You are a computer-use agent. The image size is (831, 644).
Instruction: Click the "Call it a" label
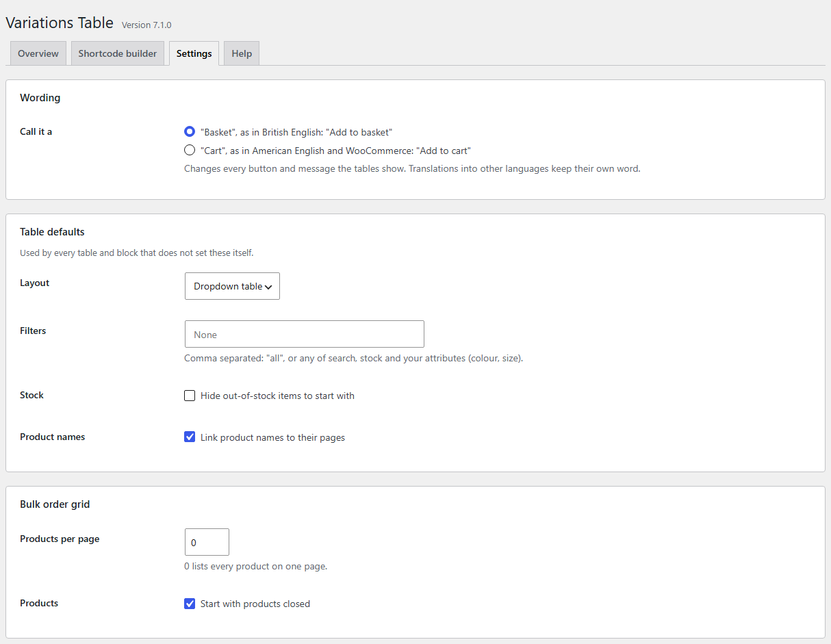[36, 131]
